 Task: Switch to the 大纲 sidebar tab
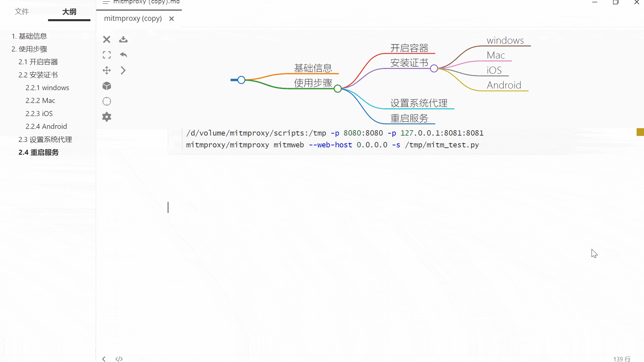tap(69, 12)
